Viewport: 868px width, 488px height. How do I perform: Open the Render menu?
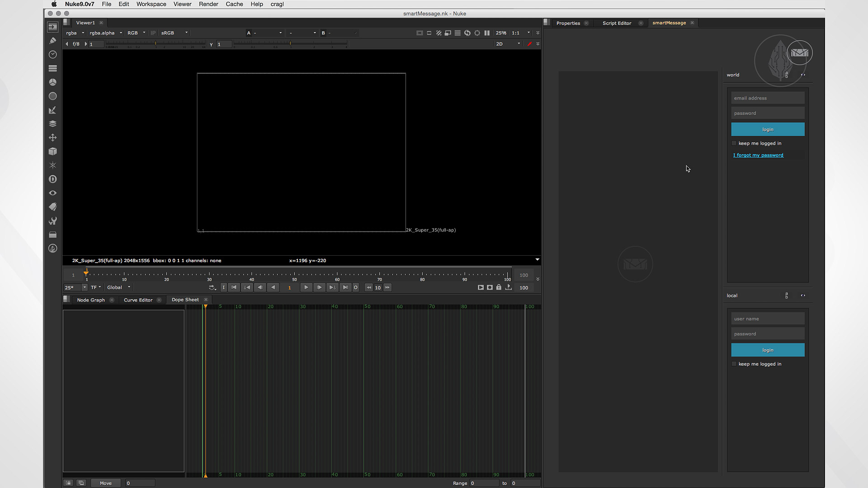tap(208, 4)
